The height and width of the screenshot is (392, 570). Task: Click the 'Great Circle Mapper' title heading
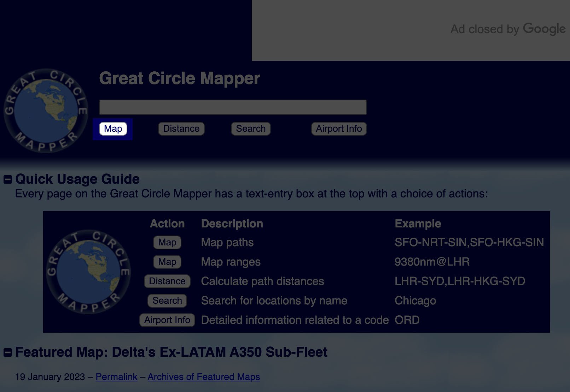point(179,78)
